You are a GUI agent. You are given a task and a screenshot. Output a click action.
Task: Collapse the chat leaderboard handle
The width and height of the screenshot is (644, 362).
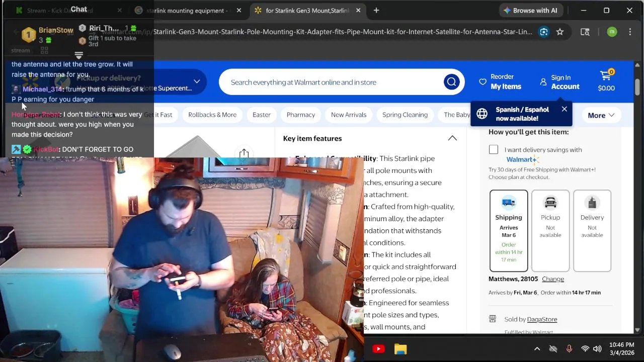pyautogui.click(x=78, y=55)
